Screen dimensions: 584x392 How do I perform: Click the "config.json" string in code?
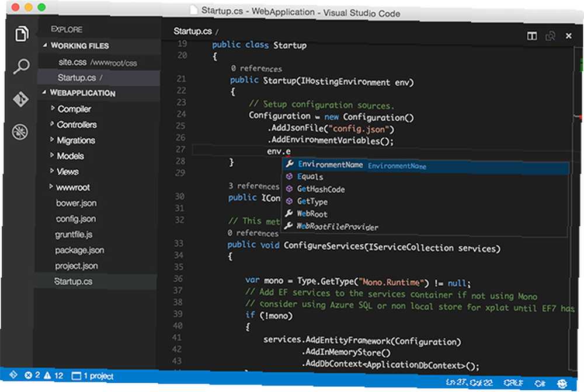click(x=359, y=129)
